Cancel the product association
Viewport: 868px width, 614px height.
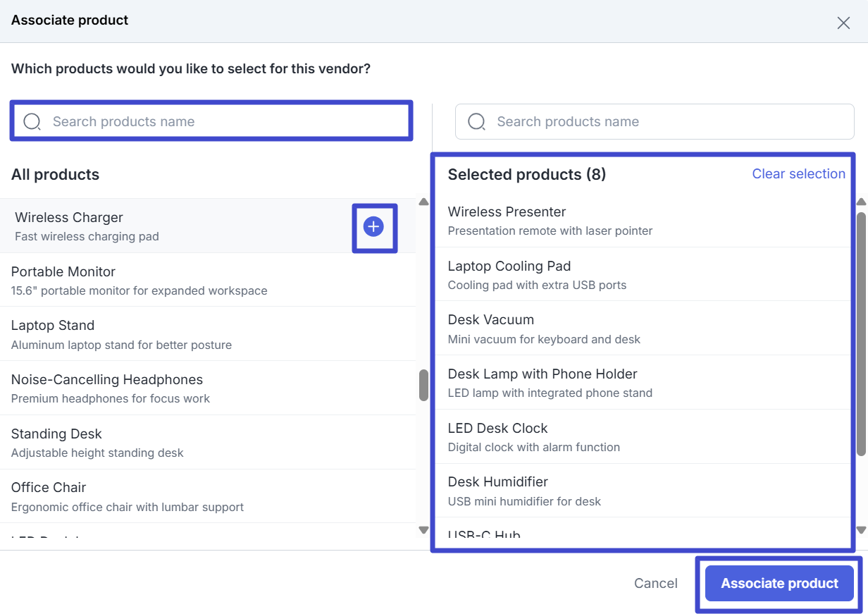point(655,583)
